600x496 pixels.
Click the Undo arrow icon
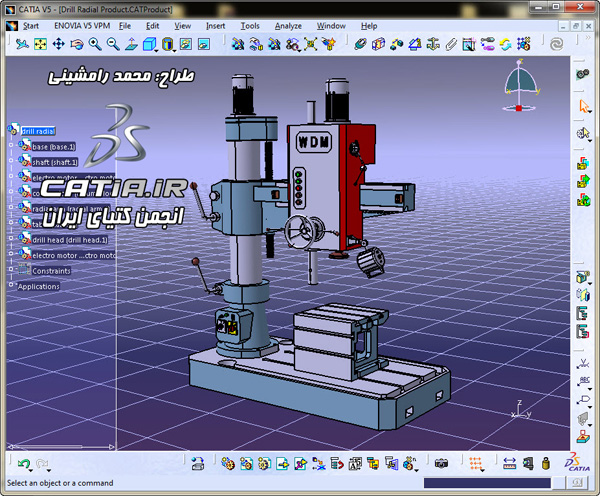coord(24,463)
